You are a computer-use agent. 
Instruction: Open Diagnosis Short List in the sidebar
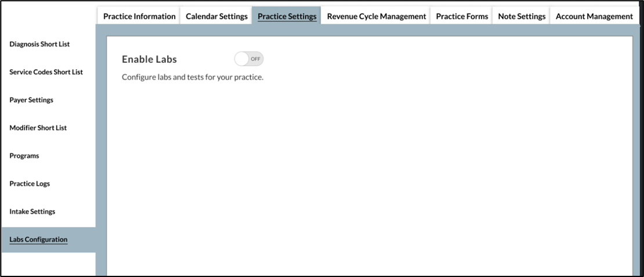click(x=39, y=44)
